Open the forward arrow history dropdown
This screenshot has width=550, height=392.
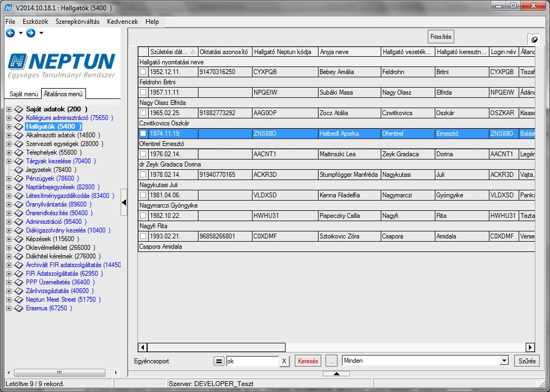pyautogui.click(x=41, y=33)
